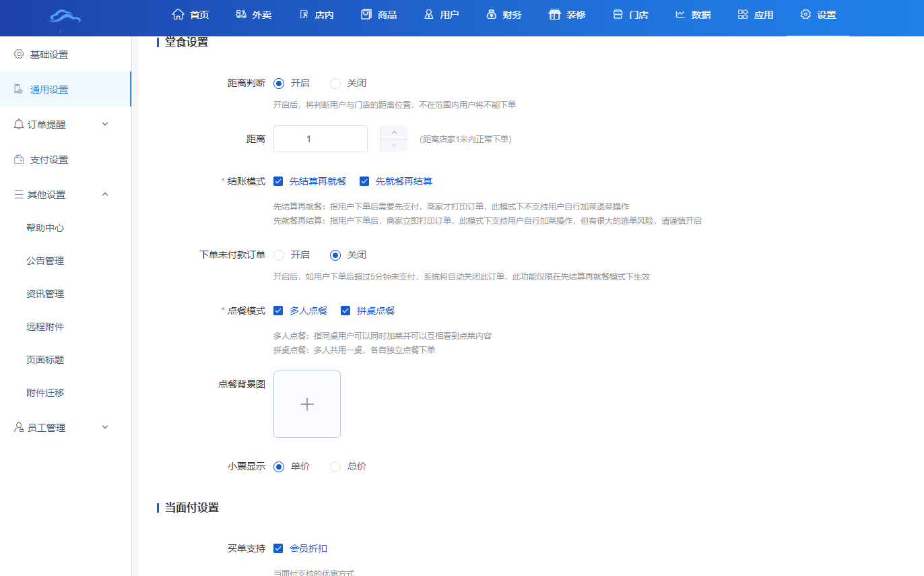Increase the 距离 value with up arrow
Viewport: 924px width, 576px height.
pyautogui.click(x=394, y=132)
